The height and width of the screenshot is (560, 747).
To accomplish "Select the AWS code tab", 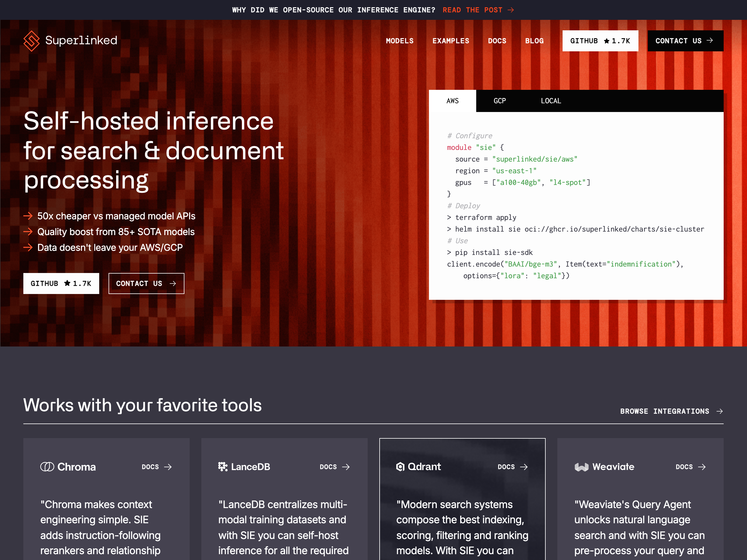I will [x=452, y=101].
